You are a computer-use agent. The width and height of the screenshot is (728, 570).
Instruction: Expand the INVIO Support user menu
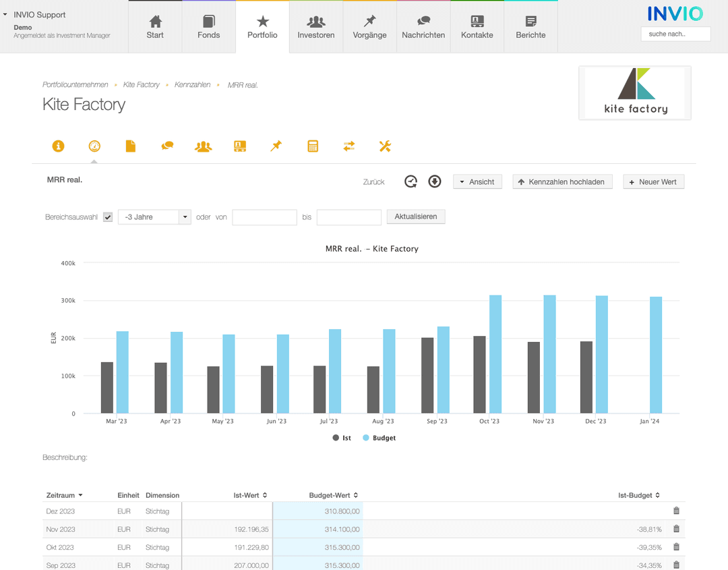tap(39, 15)
